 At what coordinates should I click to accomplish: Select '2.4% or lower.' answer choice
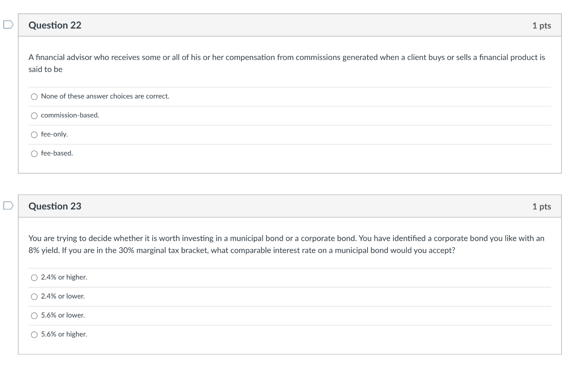[34, 296]
